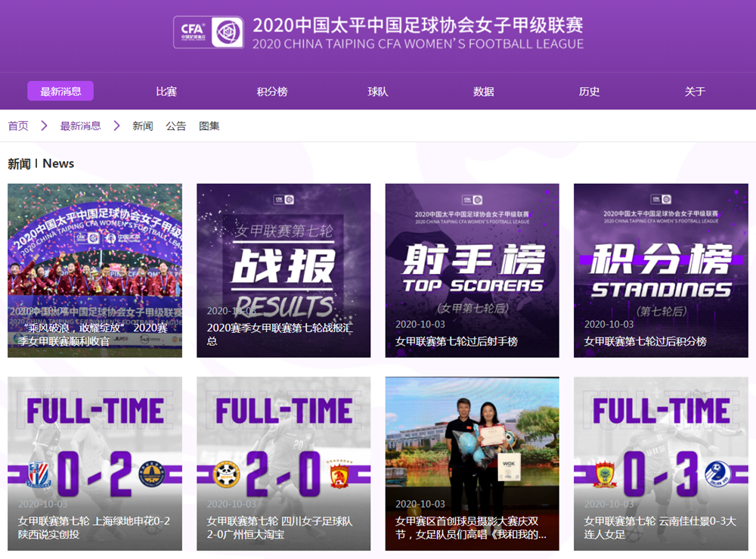Open 战报 RESULTS round seven card
Viewport: 756px width, 559px height.
283,271
